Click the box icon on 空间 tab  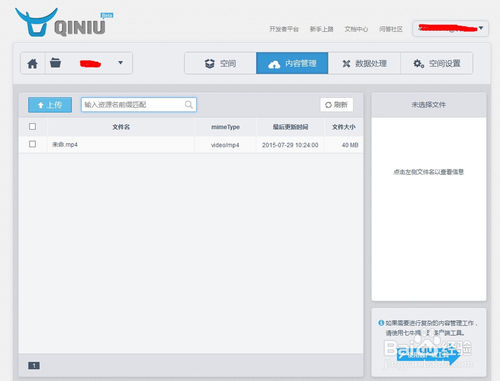(210, 63)
